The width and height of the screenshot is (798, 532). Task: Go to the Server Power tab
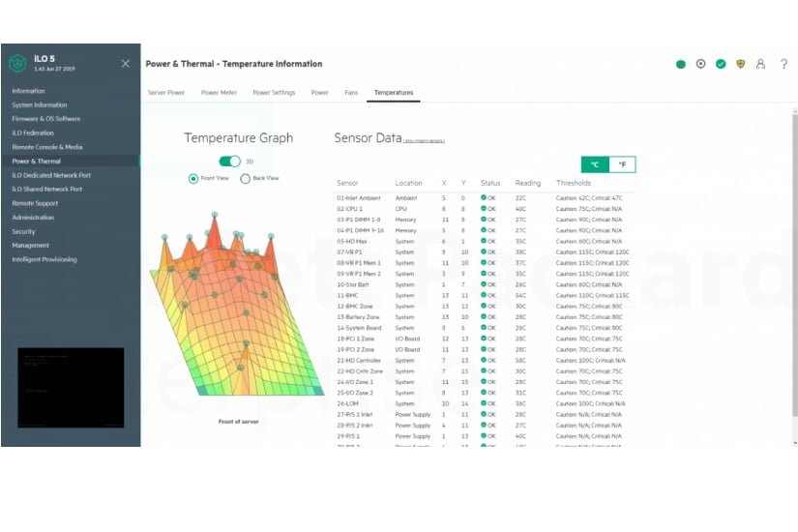tap(166, 93)
